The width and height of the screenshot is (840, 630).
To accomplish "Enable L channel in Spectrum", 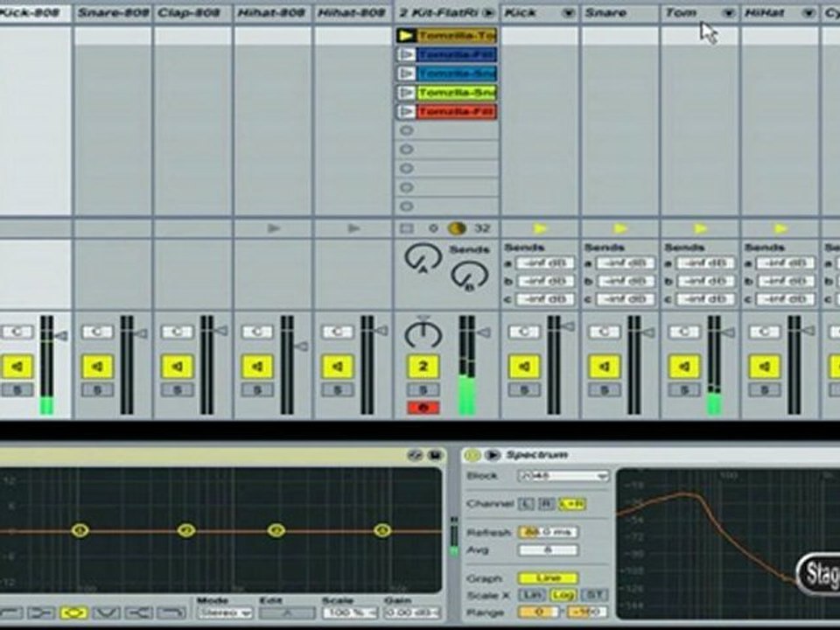I will (x=526, y=504).
